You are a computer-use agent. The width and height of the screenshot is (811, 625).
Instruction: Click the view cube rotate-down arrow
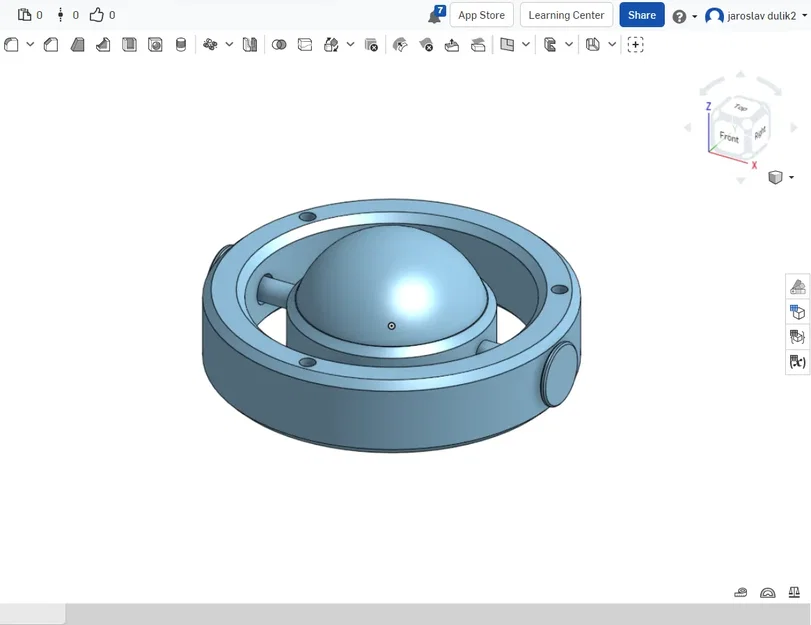coord(741,181)
